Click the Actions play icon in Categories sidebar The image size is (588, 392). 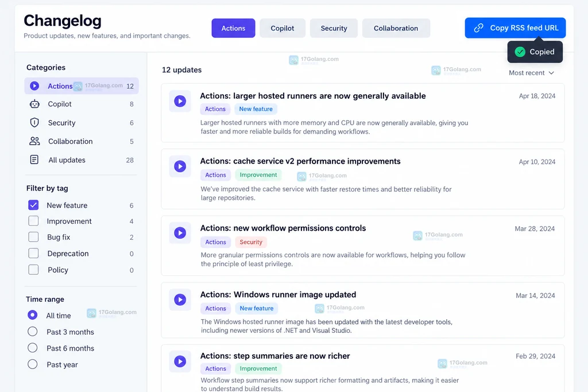pyautogui.click(x=34, y=86)
